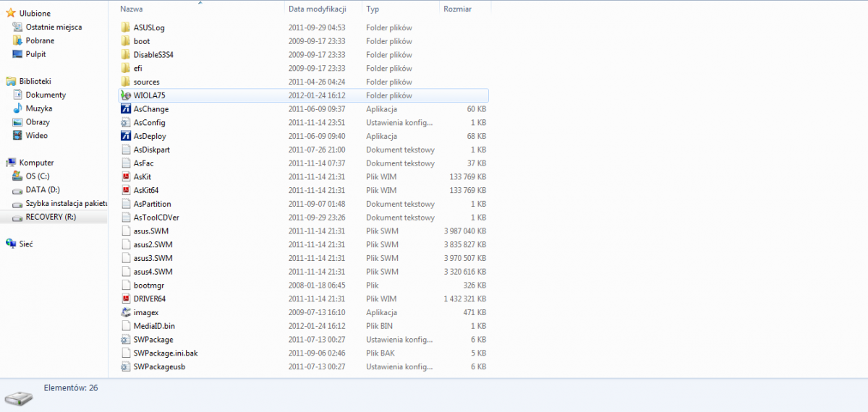The image size is (868, 412).
Task: Click the Komputer icon in sidebar
Action: click(11, 163)
